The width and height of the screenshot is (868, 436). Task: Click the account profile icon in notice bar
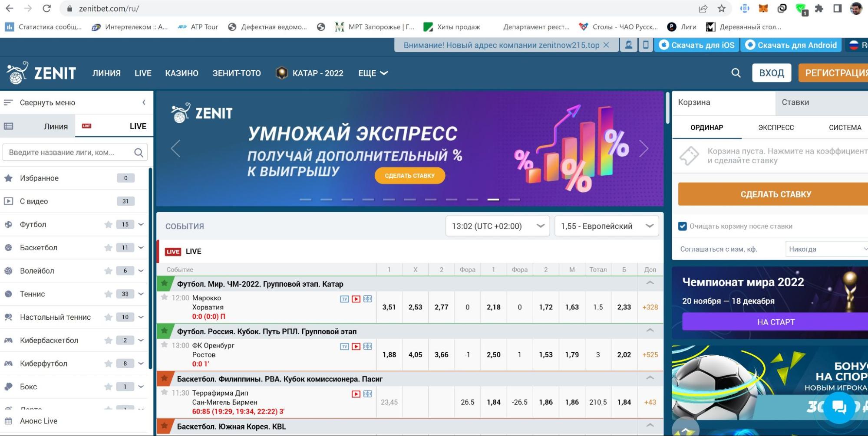(628, 45)
